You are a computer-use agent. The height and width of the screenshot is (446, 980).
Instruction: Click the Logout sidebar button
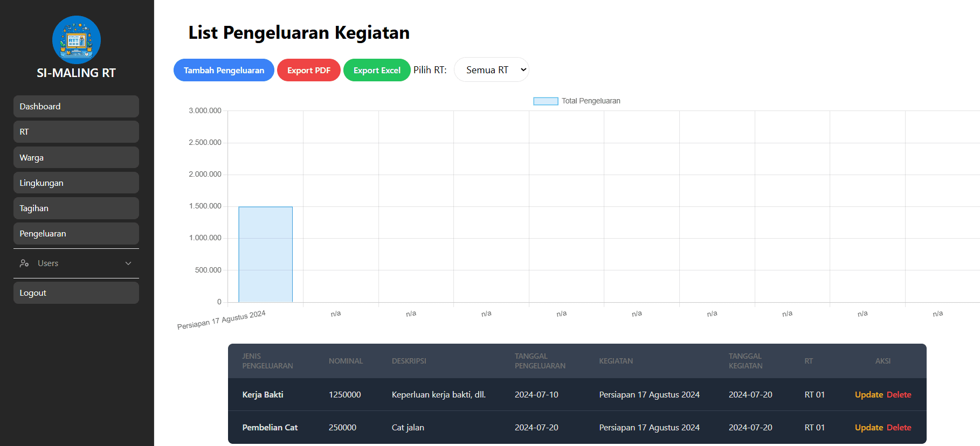pos(76,293)
